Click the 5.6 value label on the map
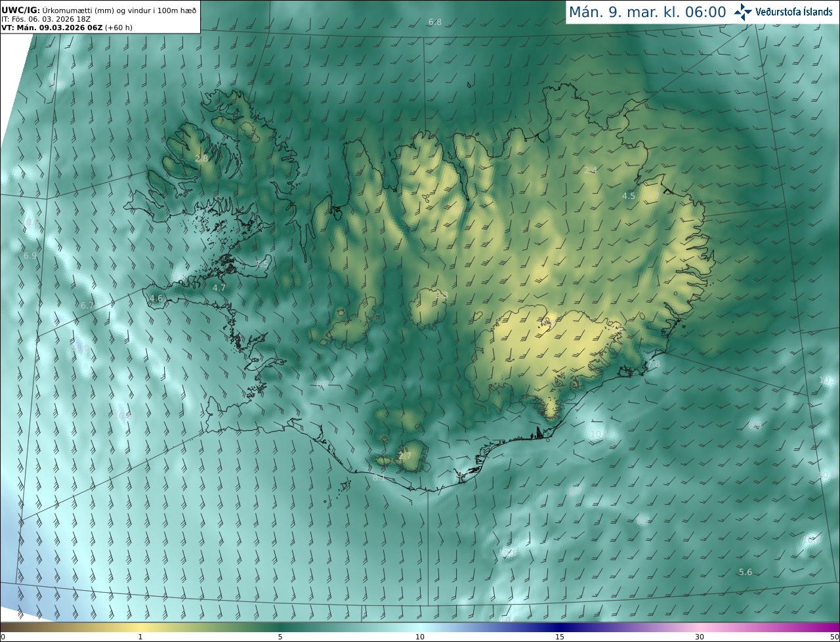The height and width of the screenshot is (642, 840). (x=745, y=572)
